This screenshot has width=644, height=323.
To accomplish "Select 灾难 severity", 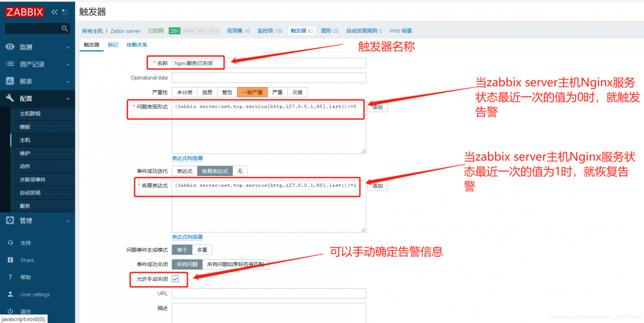I will (x=297, y=92).
